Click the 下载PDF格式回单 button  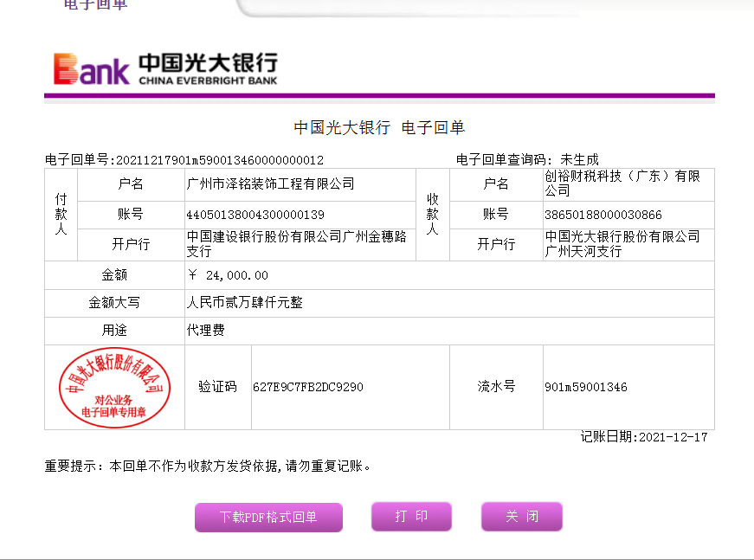pyautogui.click(x=268, y=518)
